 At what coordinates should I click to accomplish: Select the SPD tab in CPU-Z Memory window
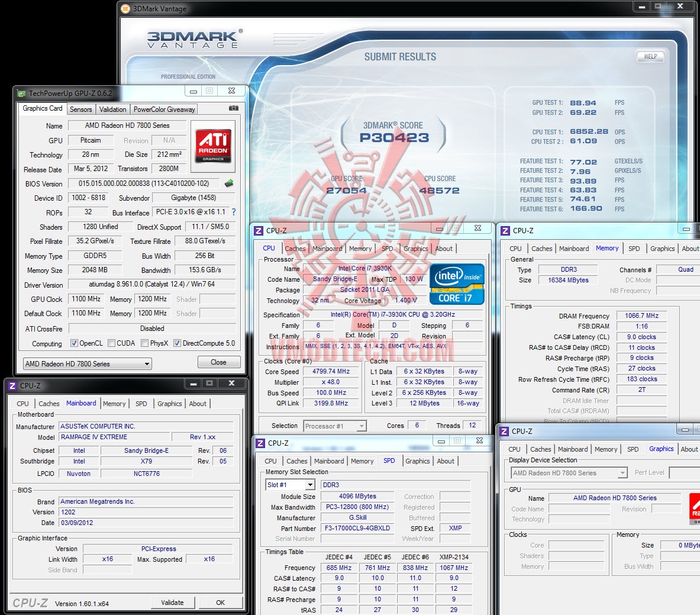pyautogui.click(x=634, y=249)
